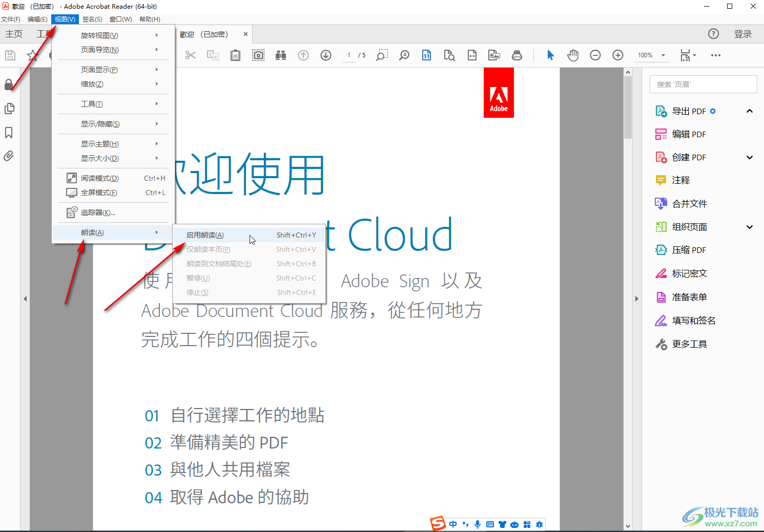
Task: Select 阅读模式 menu entry
Action: point(113,178)
